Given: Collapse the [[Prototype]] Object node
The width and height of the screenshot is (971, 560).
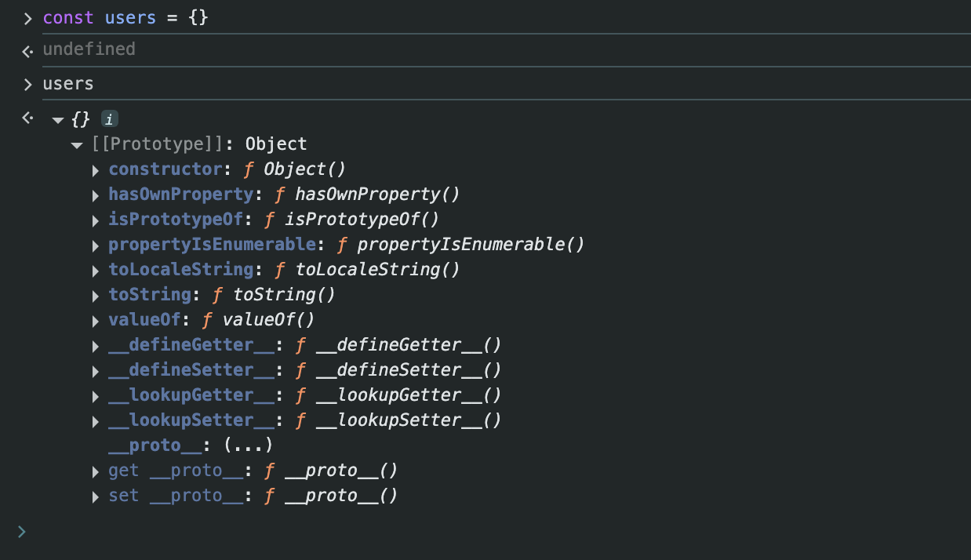Looking at the screenshot, I should (77, 145).
